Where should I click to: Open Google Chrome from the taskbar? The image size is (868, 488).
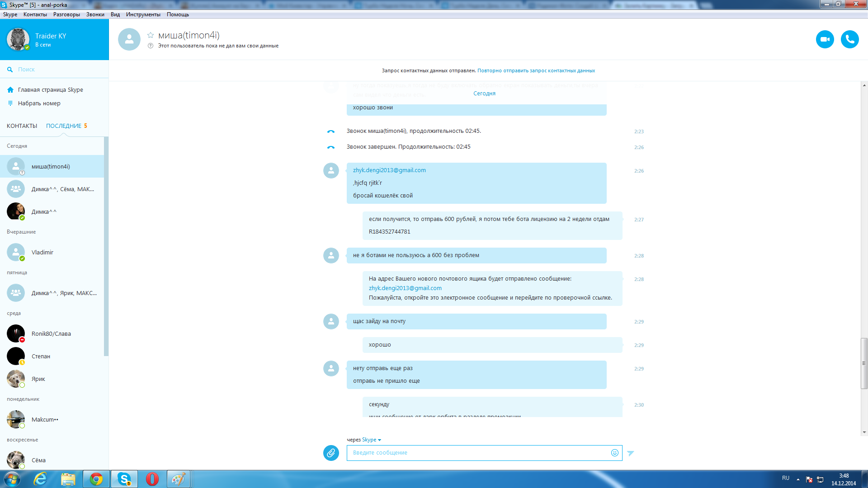point(96,479)
